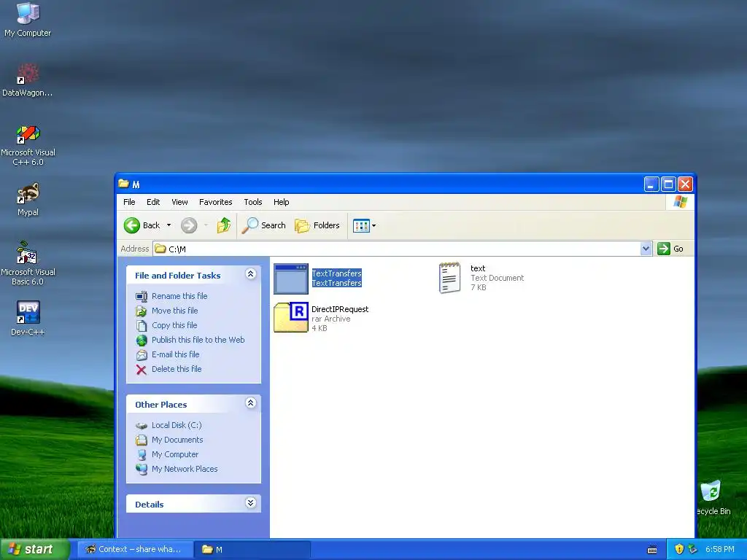Click the TextTransfers file name label

[x=337, y=273]
